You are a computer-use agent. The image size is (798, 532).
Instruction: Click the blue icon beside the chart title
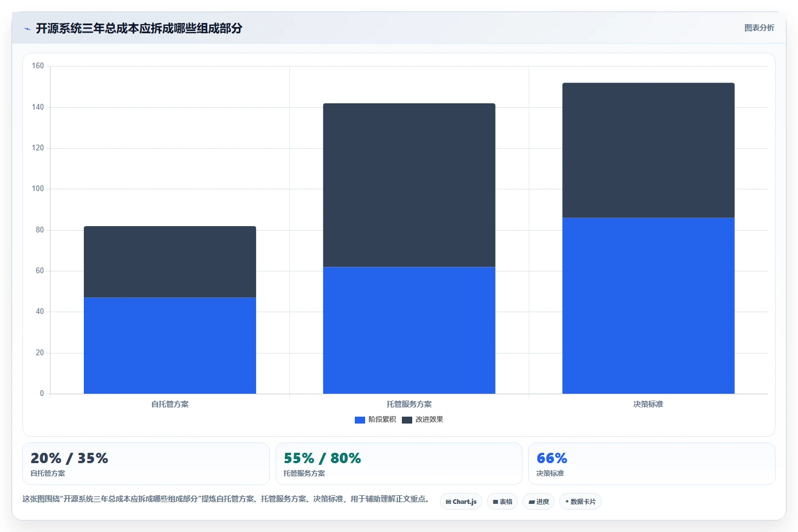(x=27, y=29)
